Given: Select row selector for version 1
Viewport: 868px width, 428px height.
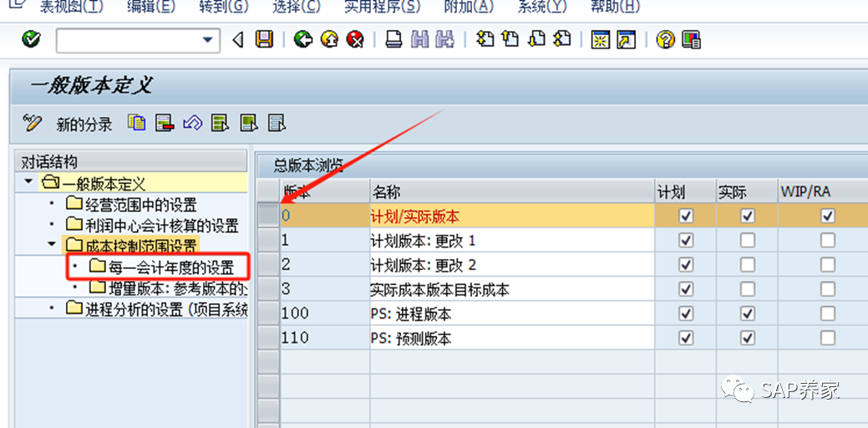Looking at the screenshot, I should pyautogui.click(x=268, y=240).
